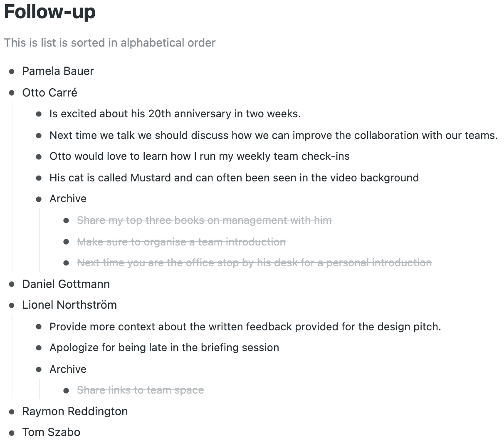The width and height of the screenshot is (504, 446).
Task: Click the bullet beside Daniel Gottmann
Action: coord(12,285)
